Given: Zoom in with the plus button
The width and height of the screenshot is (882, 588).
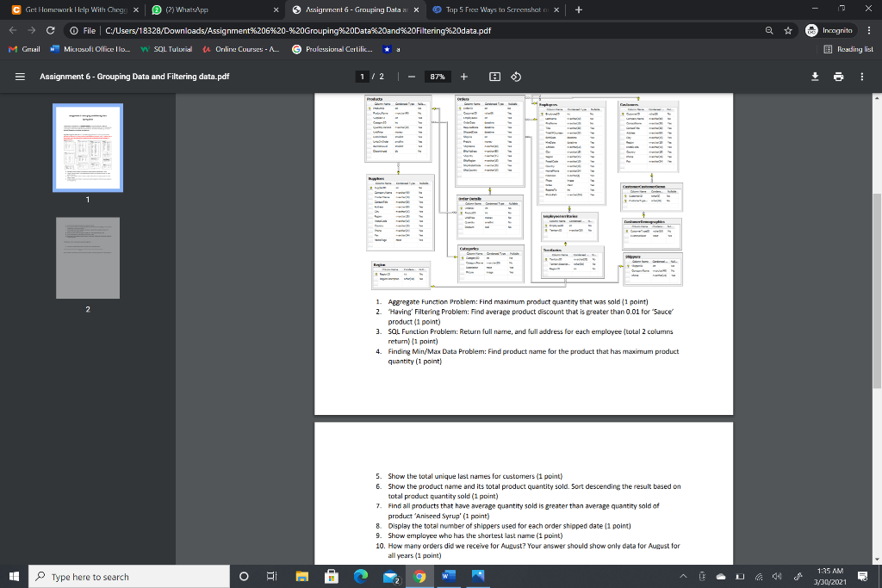Looking at the screenshot, I should (x=464, y=77).
